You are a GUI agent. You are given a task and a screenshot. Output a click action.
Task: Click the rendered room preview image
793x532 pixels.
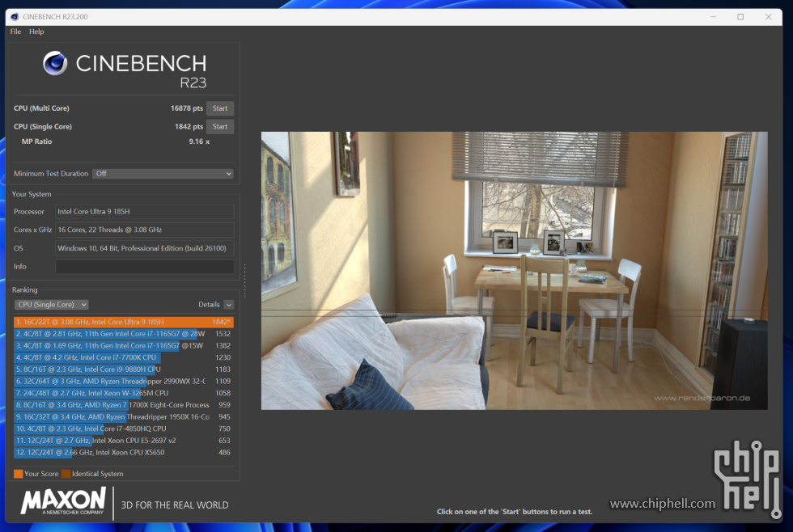(x=515, y=271)
